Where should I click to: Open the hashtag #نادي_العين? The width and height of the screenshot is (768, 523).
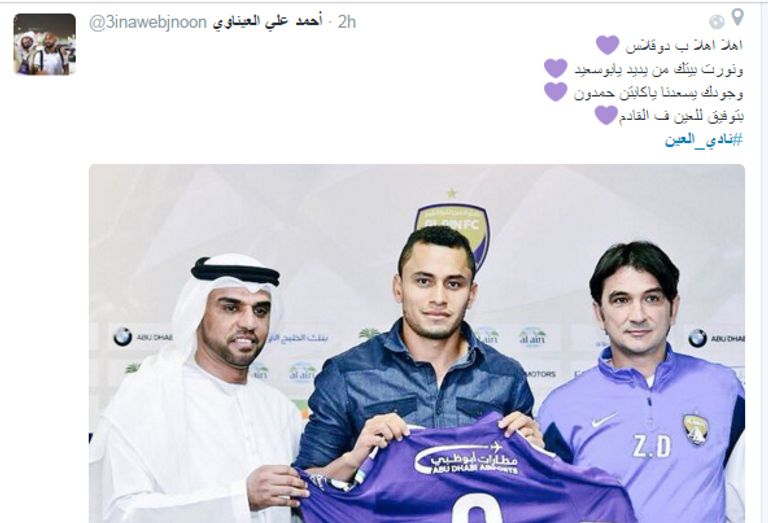coord(703,140)
